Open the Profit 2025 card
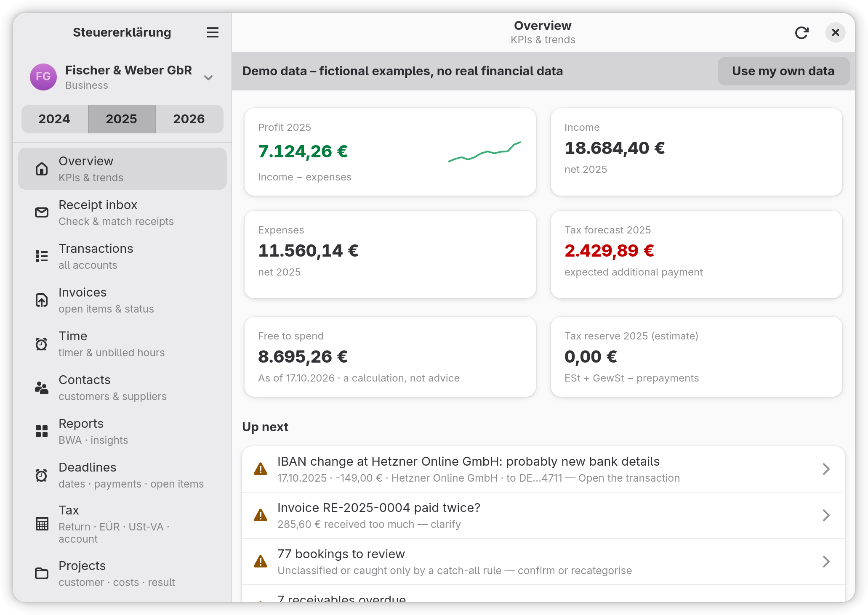This screenshot has width=868, height=615. click(390, 152)
